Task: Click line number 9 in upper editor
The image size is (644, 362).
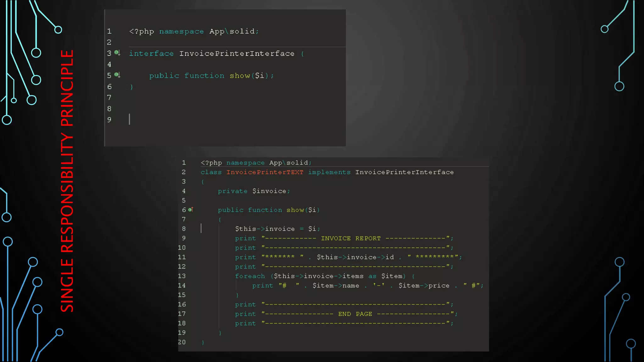Action: click(109, 120)
